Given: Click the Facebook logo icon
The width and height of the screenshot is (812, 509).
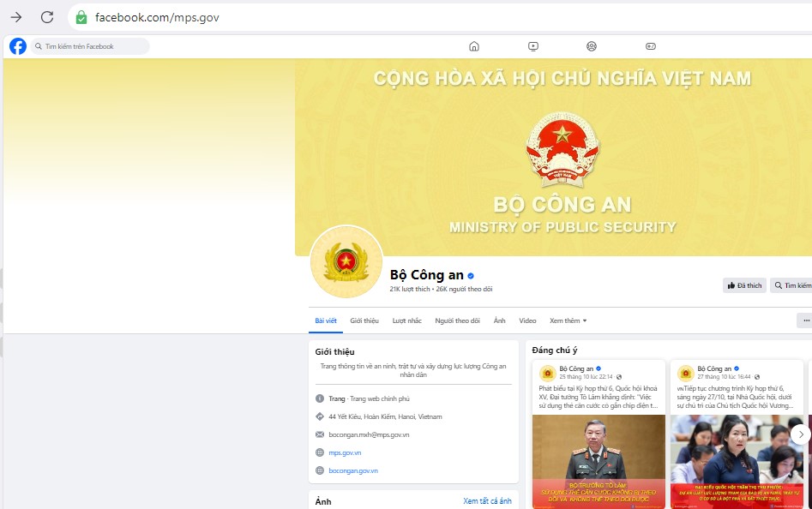Looking at the screenshot, I should coord(18,46).
